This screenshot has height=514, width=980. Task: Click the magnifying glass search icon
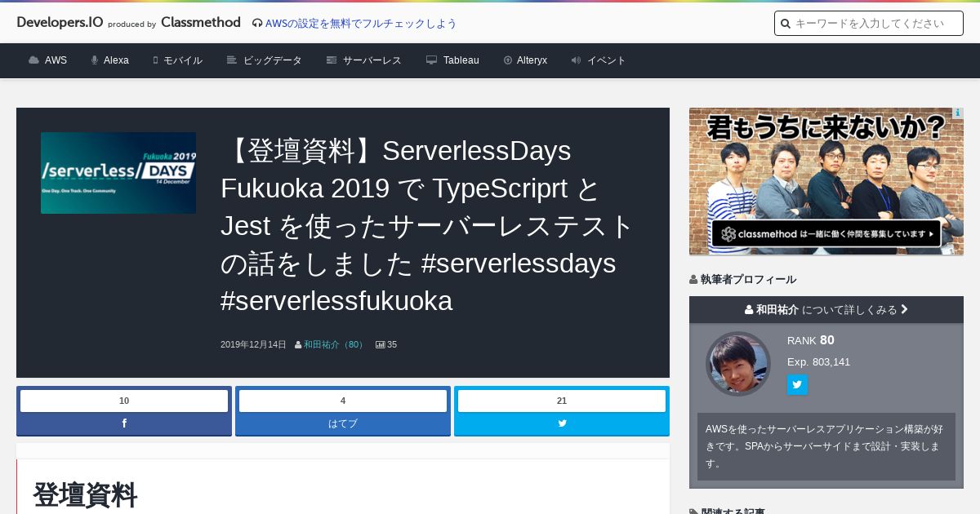(x=786, y=24)
